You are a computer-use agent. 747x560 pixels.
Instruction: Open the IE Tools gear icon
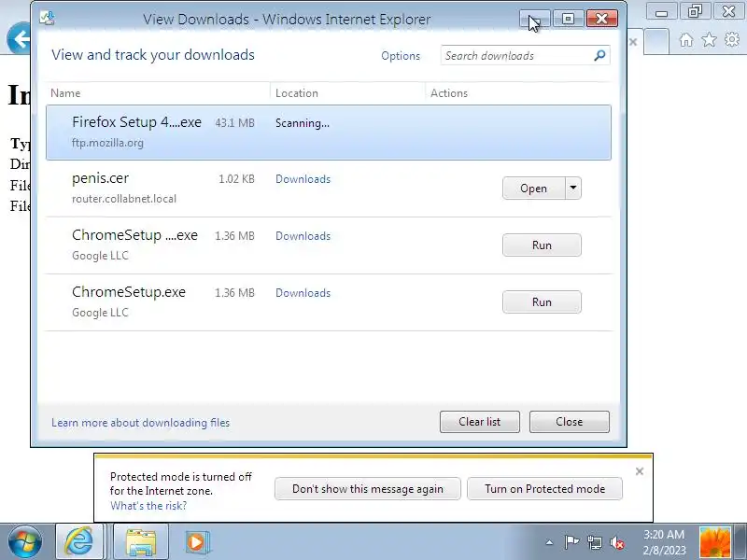click(732, 39)
